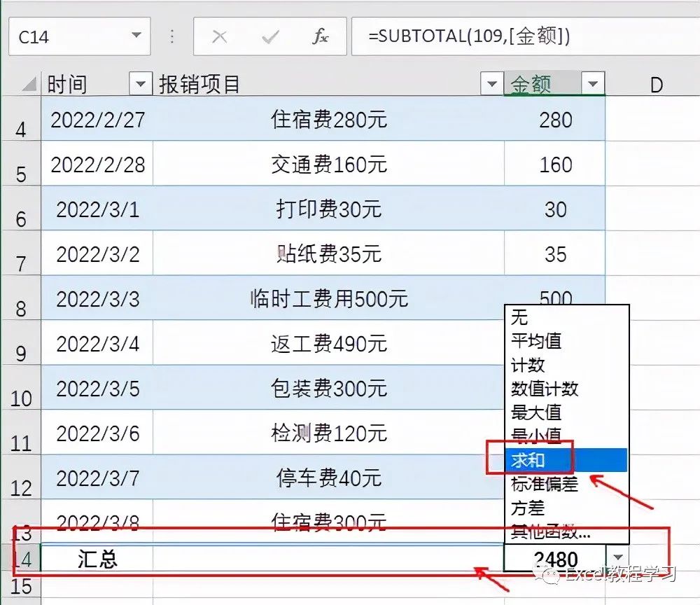The height and width of the screenshot is (605, 700).
Task: Select row 8 header
Action: 21,298
